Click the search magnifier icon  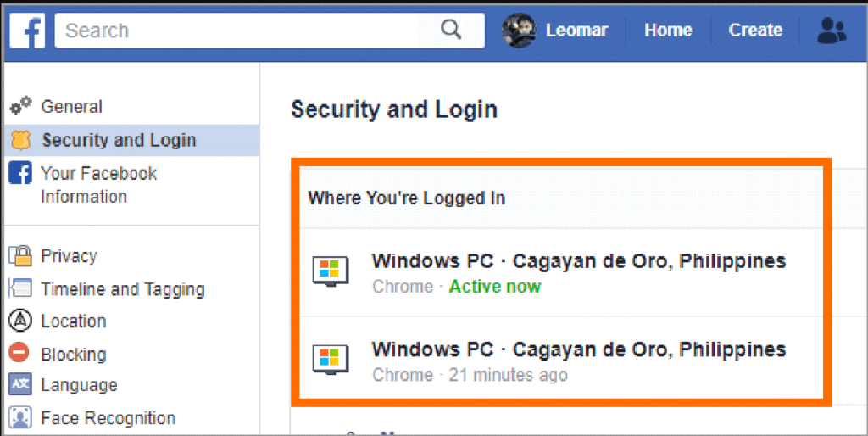click(x=451, y=30)
